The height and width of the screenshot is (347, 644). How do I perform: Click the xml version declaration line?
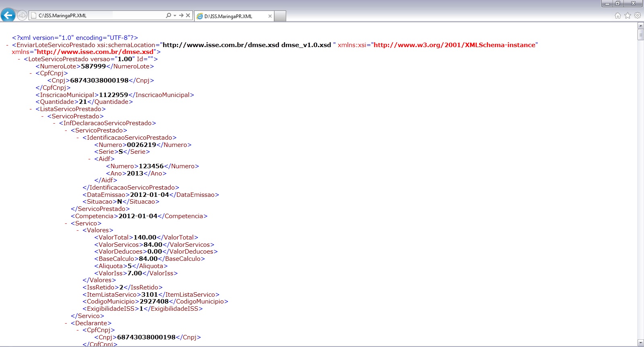coord(75,38)
